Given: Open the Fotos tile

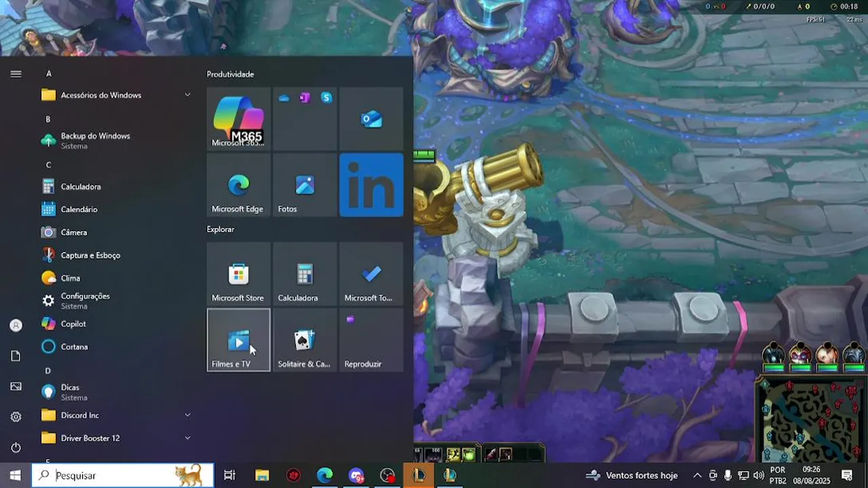Looking at the screenshot, I should click(304, 185).
